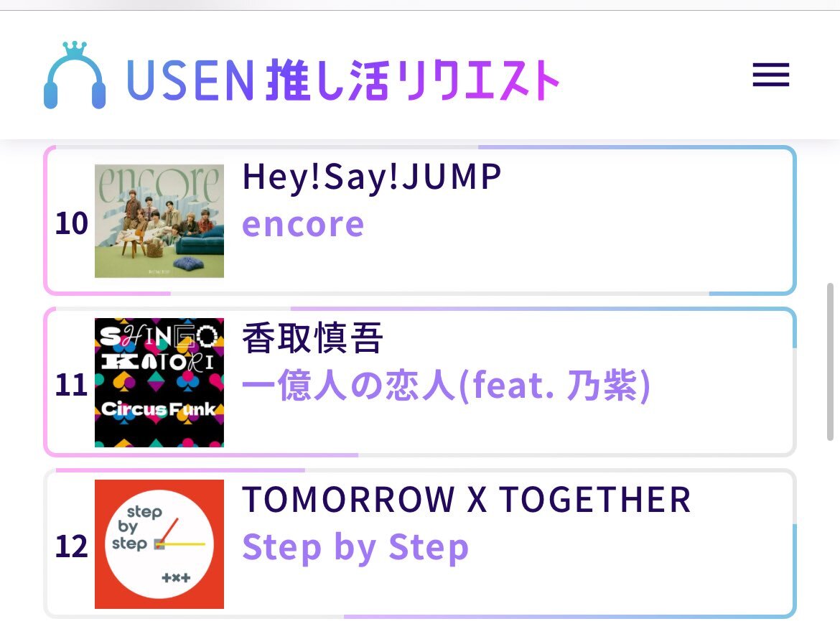
Task: Select the song title Step by Step
Action: point(355,548)
